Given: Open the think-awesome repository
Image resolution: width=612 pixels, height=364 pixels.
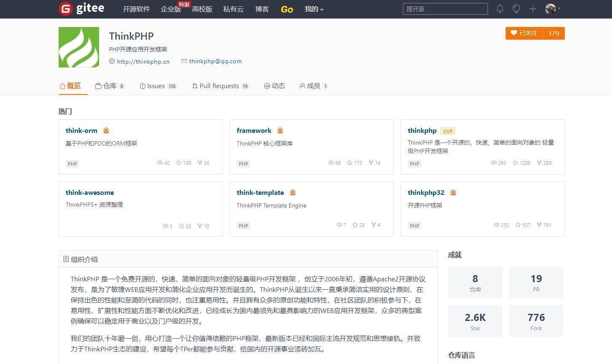Looking at the screenshot, I should click(x=89, y=193).
